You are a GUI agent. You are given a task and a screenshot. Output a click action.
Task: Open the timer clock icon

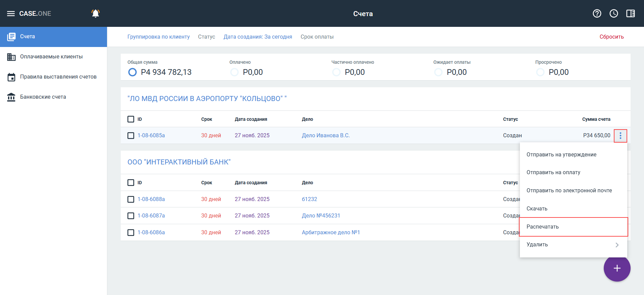(613, 13)
